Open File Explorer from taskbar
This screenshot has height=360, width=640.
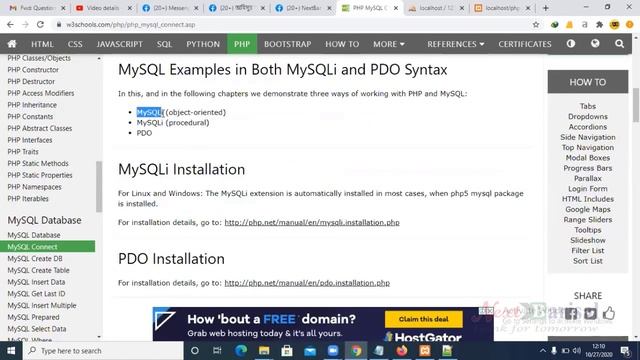[264, 351]
